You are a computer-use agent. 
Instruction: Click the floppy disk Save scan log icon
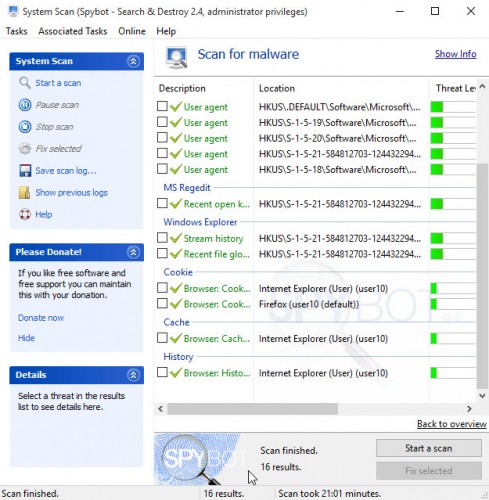click(x=25, y=171)
